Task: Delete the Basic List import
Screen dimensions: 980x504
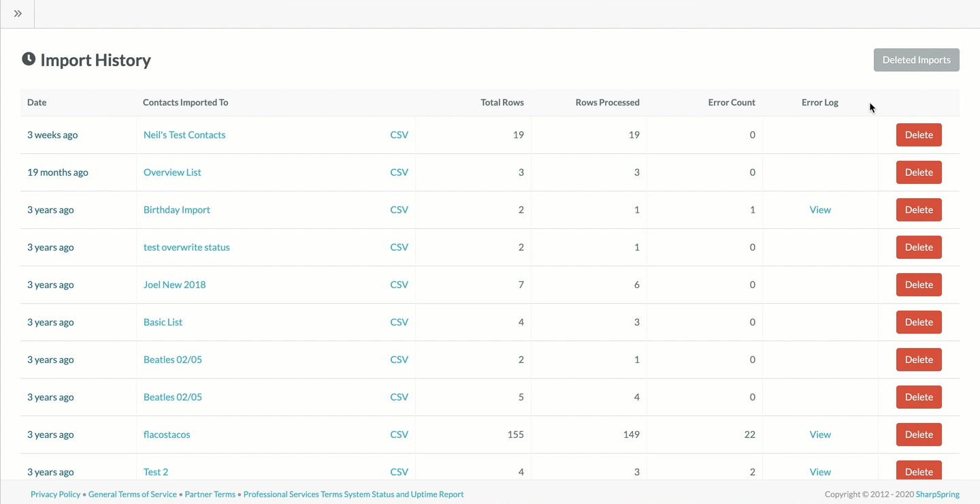Action: click(x=918, y=322)
